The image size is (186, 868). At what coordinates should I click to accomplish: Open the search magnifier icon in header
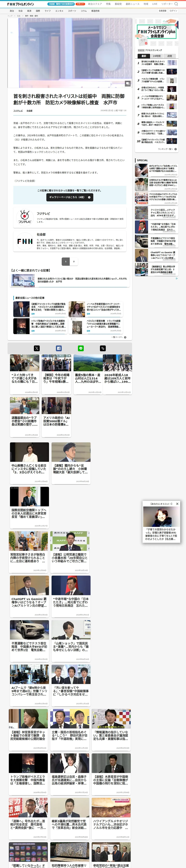[176, 4]
